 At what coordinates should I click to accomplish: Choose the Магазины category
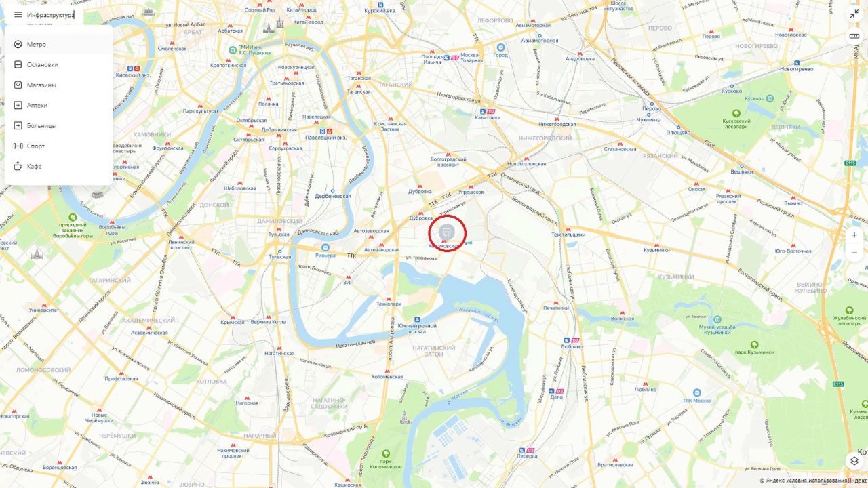[59, 85]
